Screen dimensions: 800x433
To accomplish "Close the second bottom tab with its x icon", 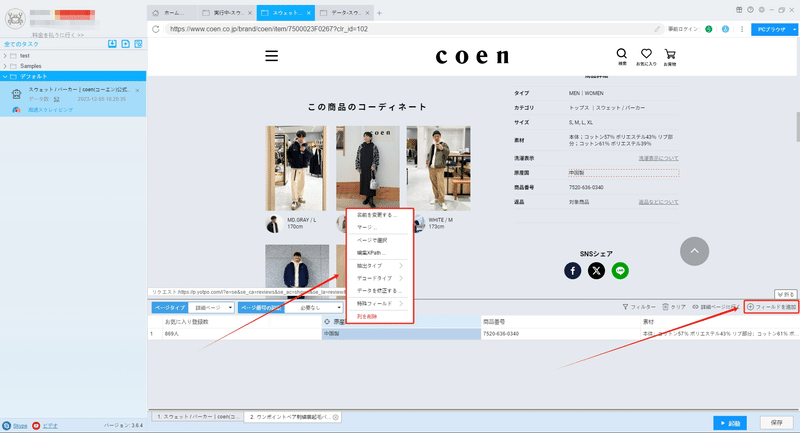I will [336, 417].
